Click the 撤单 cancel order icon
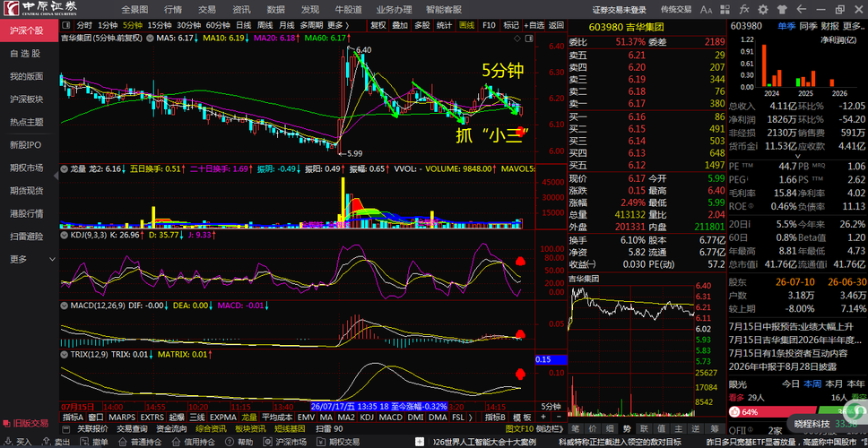The image size is (868, 448). click(83, 442)
